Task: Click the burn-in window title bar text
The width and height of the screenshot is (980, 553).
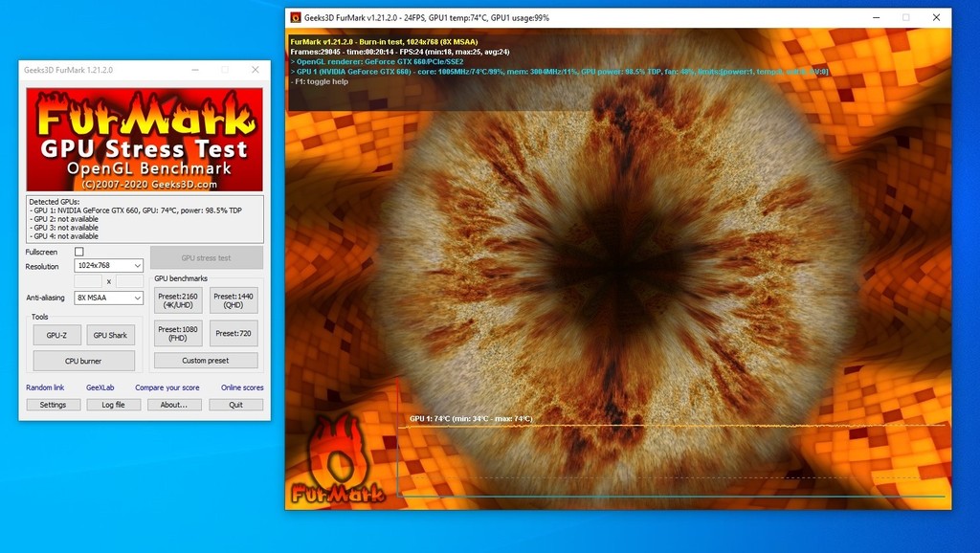Action: 427,18
